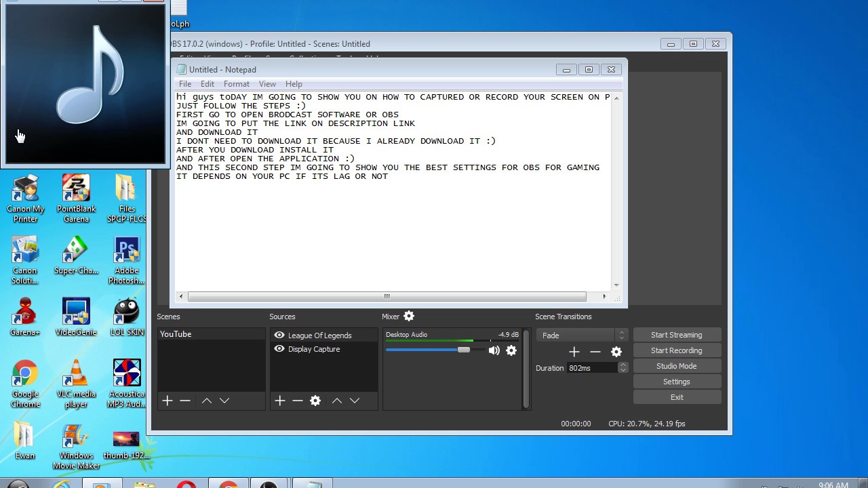Open source properties gear in Sources panel
868x488 pixels.
click(315, 401)
